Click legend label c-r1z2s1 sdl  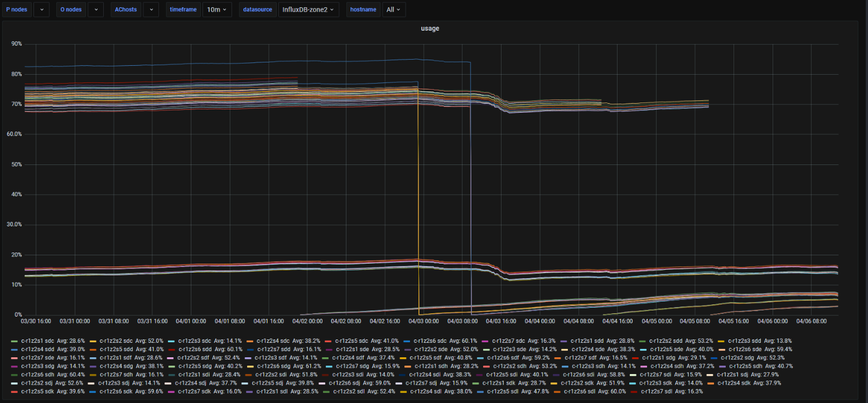click(x=271, y=391)
